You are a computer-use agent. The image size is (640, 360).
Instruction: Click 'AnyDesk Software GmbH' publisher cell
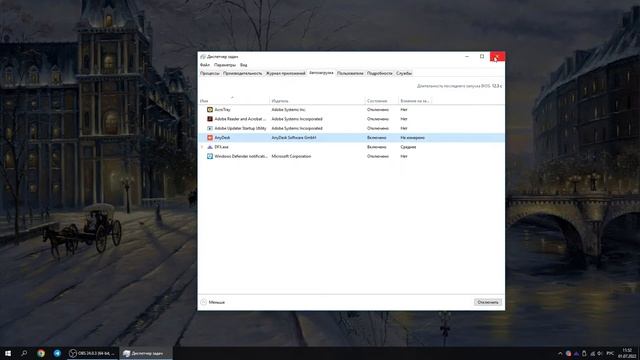click(294, 138)
